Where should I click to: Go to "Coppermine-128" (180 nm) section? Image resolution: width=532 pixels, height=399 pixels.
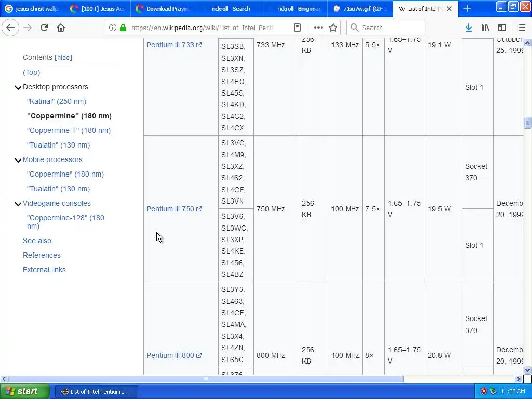pos(66,222)
